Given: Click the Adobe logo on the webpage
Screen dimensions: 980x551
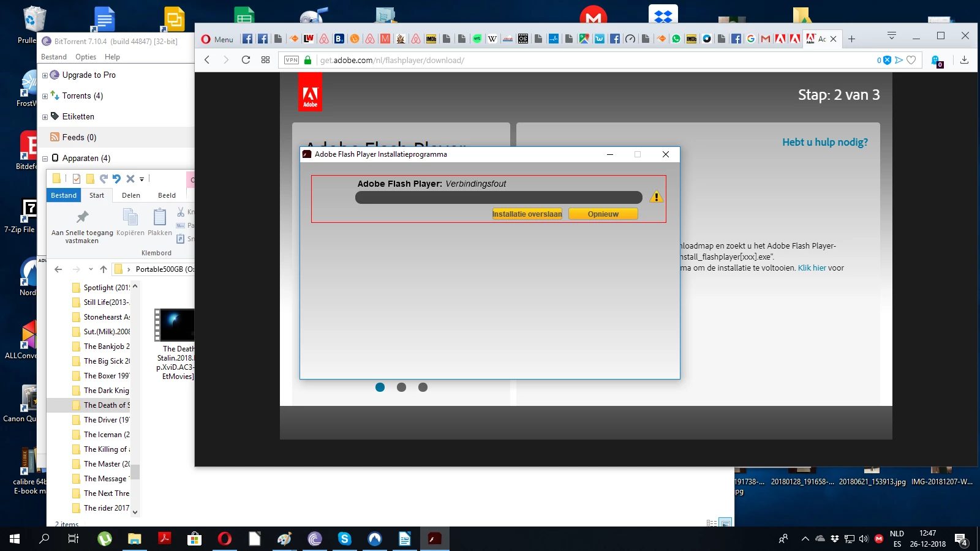Looking at the screenshot, I should click(310, 92).
